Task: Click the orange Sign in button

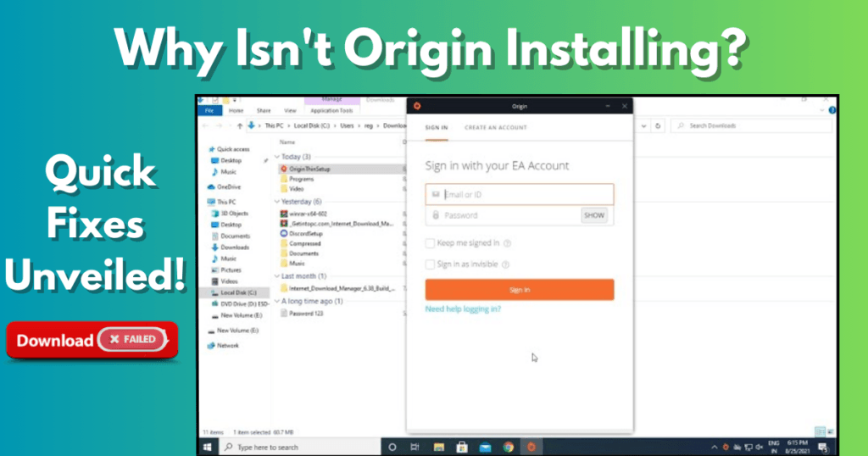Action: click(520, 289)
